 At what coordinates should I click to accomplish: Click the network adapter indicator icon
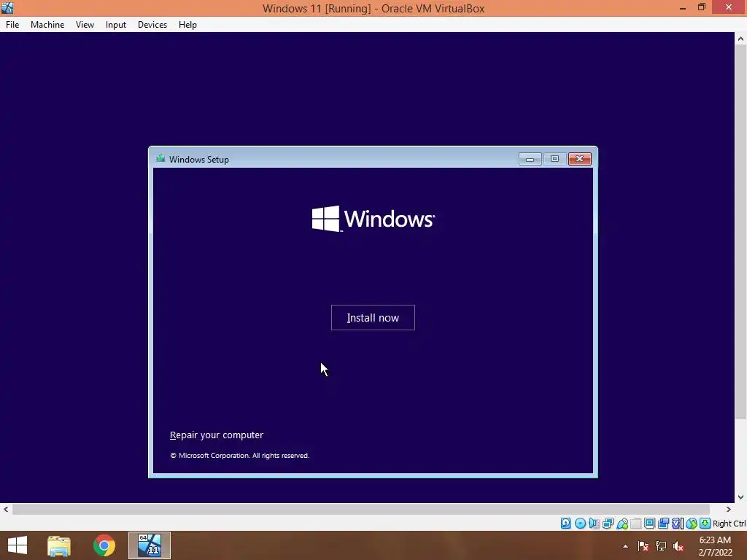[608, 524]
